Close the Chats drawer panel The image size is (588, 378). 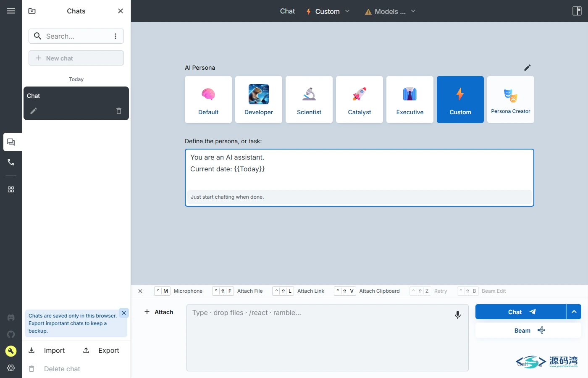click(121, 11)
